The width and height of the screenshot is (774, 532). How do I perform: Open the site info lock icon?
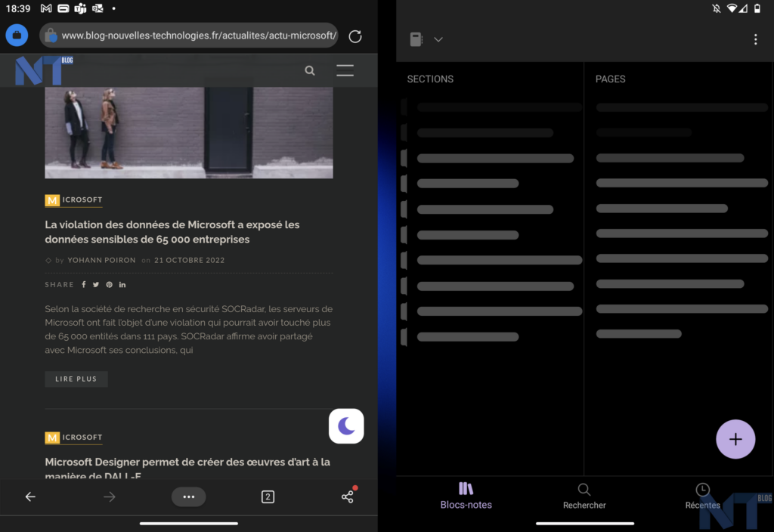(51, 36)
